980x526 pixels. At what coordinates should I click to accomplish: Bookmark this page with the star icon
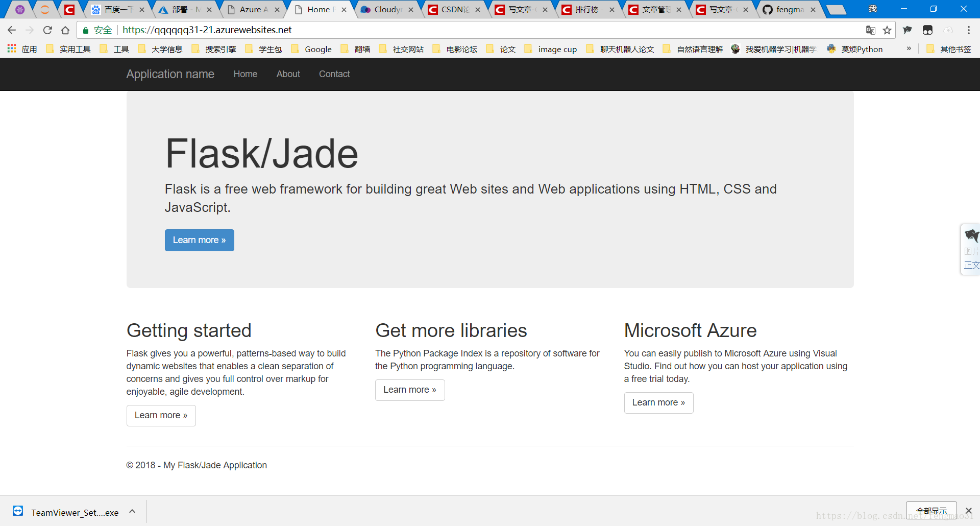pyautogui.click(x=887, y=30)
